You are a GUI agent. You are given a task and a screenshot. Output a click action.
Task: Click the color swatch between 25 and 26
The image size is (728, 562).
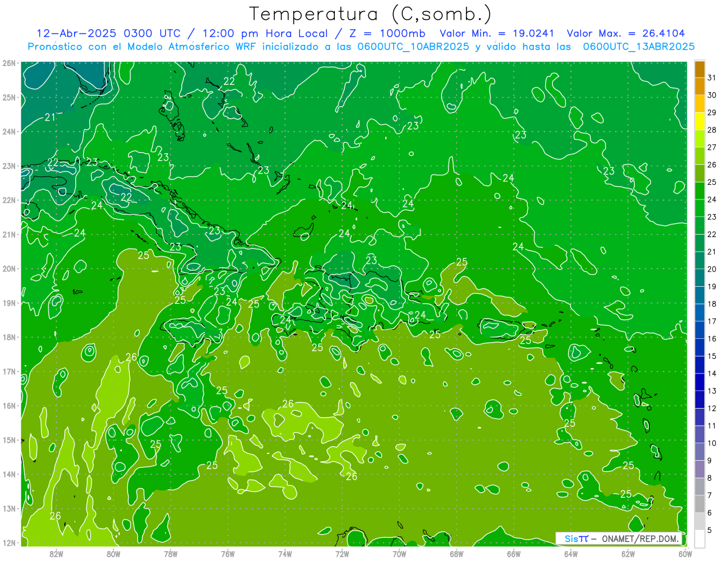point(699,173)
